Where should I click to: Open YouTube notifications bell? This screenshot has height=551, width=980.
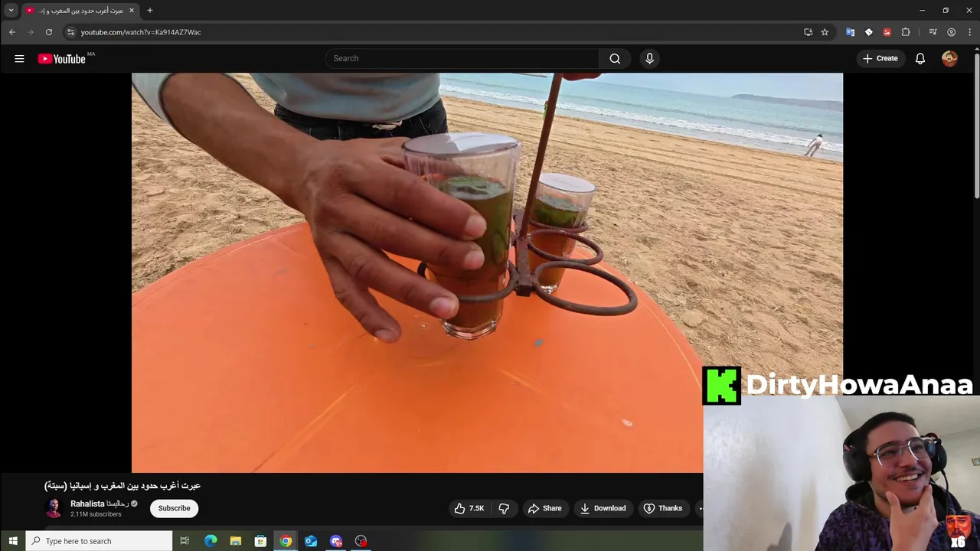pyautogui.click(x=920, y=58)
